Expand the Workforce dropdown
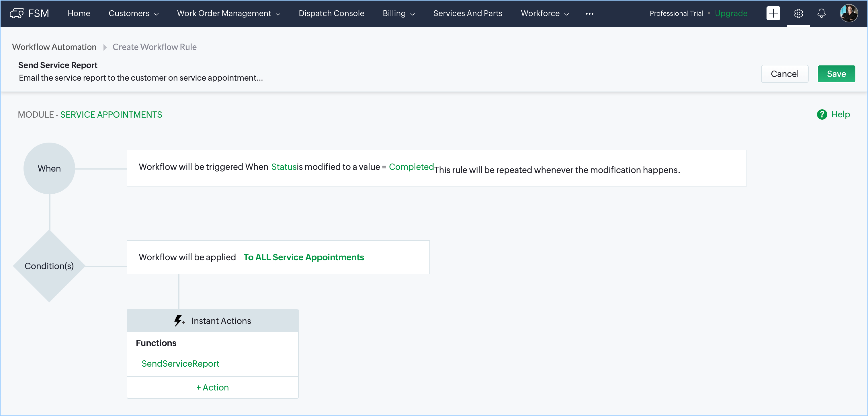The width and height of the screenshot is (868, 416). [545, 13]
